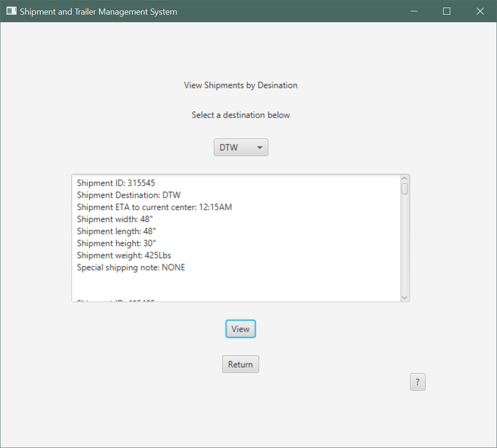The height and width of the screenshot is (448, 497).
Task: Open the DTW destination dropdown
Action: click(x=240, y=147)
